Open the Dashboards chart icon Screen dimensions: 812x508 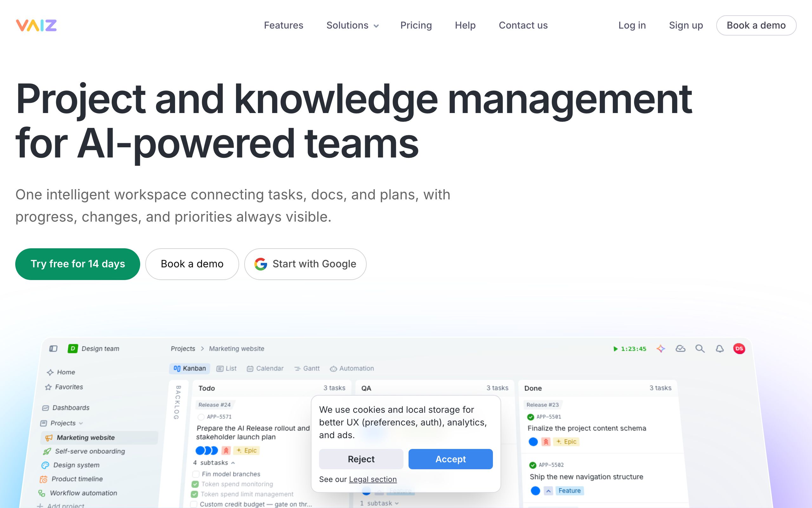click(45, 408)
